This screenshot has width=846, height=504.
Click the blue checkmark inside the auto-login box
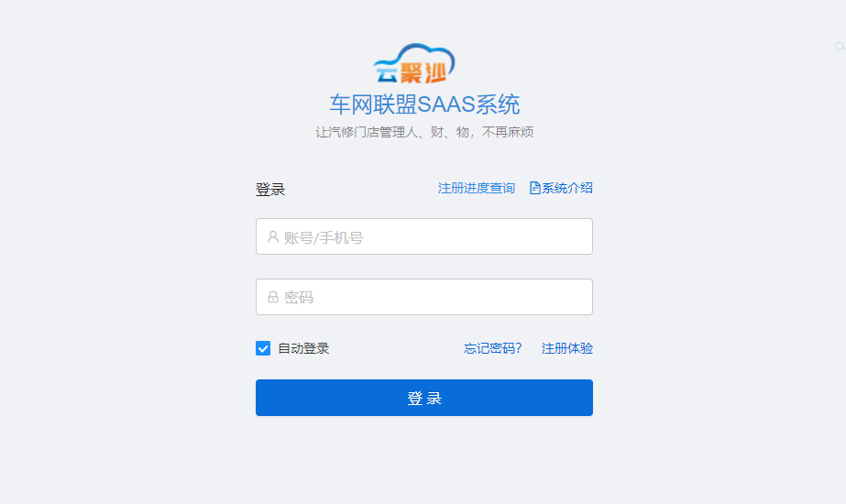click(263, 348)
